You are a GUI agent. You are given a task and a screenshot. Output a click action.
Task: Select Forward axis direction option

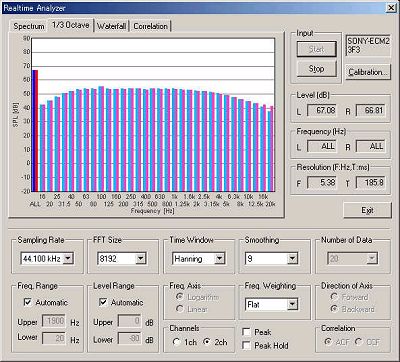coord(334,297)
